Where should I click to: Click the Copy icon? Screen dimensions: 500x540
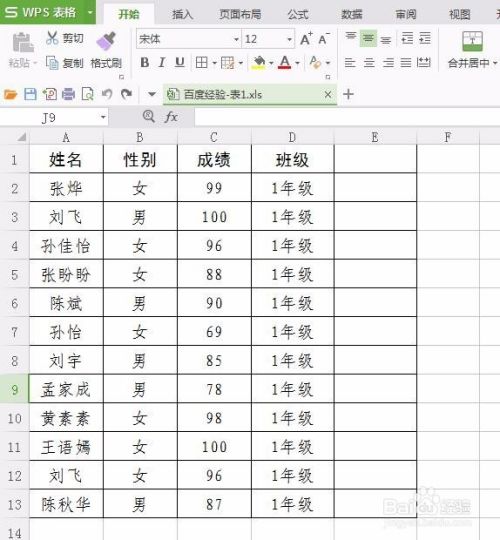pos(52,63)
